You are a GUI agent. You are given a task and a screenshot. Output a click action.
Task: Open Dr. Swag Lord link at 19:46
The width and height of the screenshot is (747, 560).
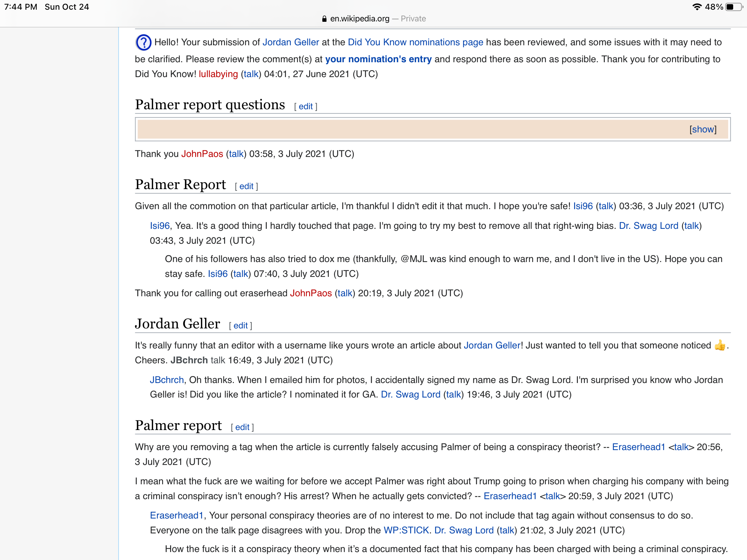point(411,394)
